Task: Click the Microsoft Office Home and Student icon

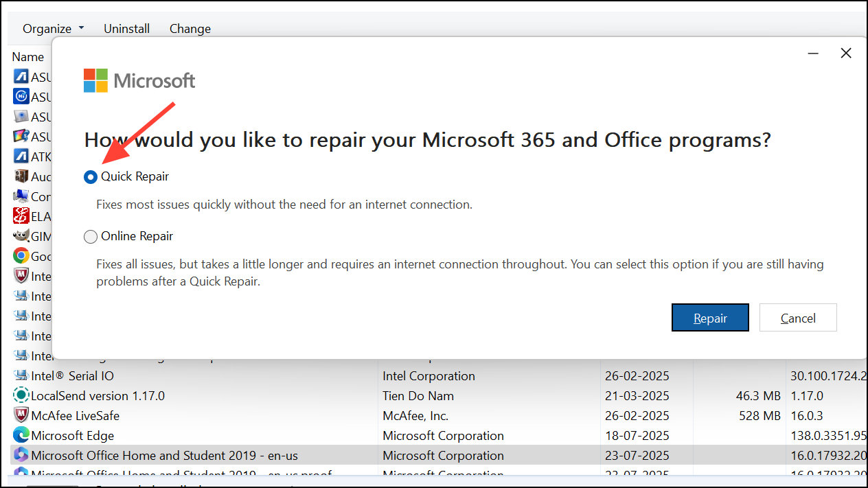Action: coord(21,455)
